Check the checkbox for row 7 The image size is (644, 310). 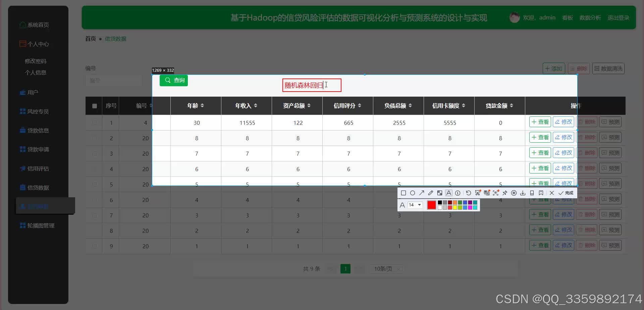tap(95, 215)
